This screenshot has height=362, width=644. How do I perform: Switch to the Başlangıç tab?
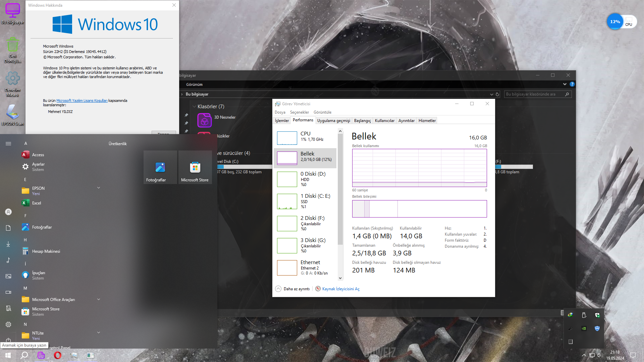tap(363, 121)
